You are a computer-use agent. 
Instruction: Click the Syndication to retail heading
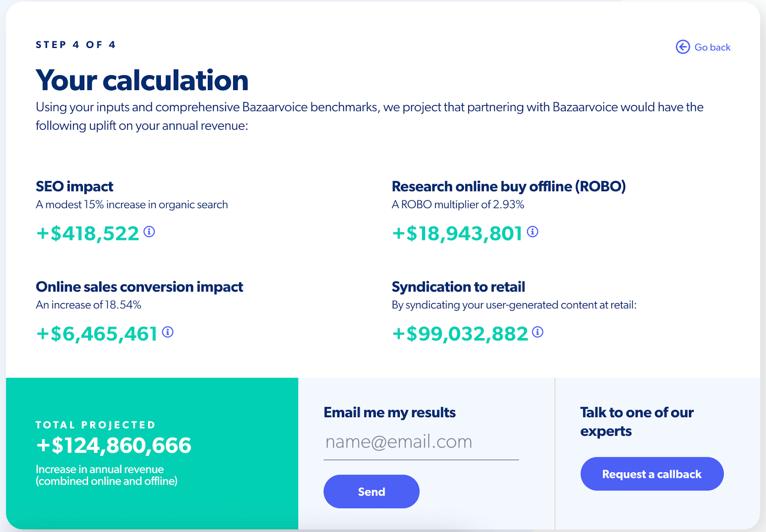(459, 287)
